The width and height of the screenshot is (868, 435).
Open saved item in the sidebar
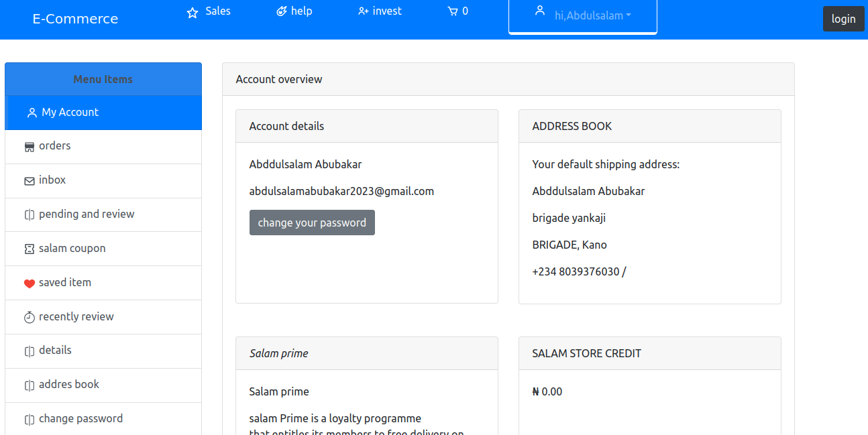(103, 284)
